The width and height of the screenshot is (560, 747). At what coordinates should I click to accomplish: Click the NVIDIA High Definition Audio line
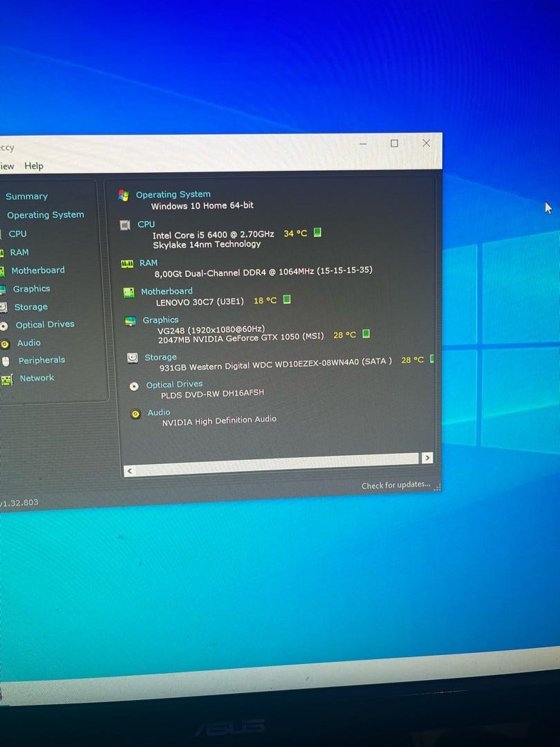[219, 421]
